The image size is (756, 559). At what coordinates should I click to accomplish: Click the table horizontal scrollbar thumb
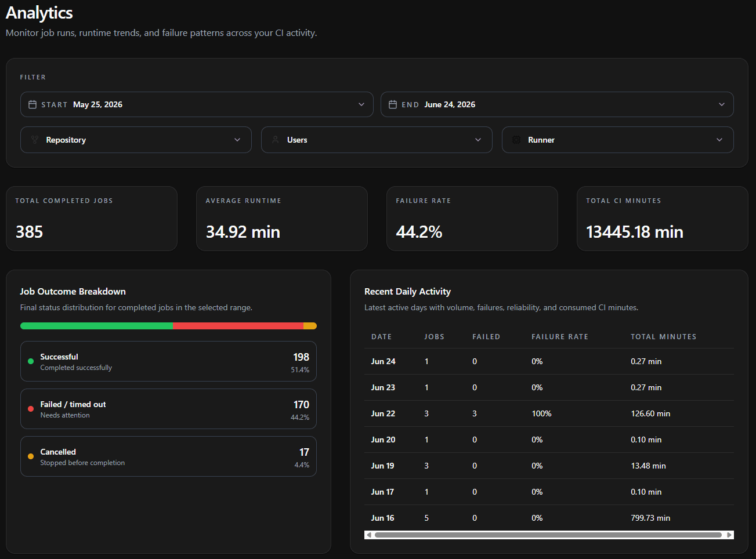[548, 535]
